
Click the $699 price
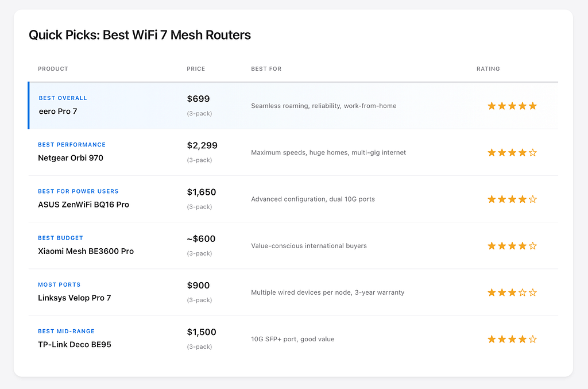click(198, 99)
